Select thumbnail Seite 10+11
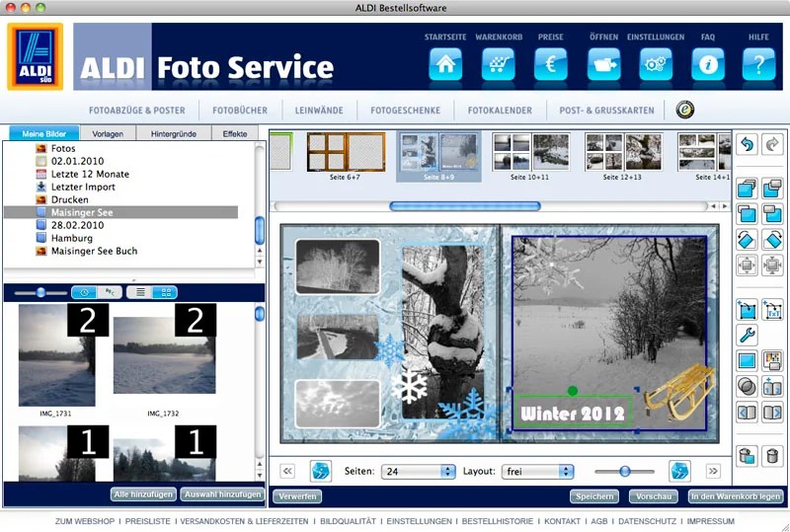The width and height of the screenshot is (790, 532). [530, 156]
